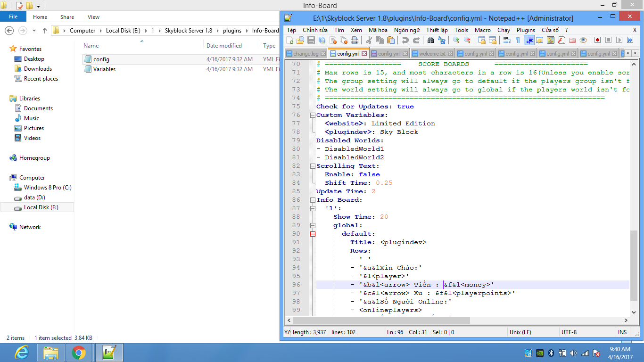Click the Zoom In magnifier icon
Screen dimensions: 644x362
pyautogui.click(x=456, y=41)
